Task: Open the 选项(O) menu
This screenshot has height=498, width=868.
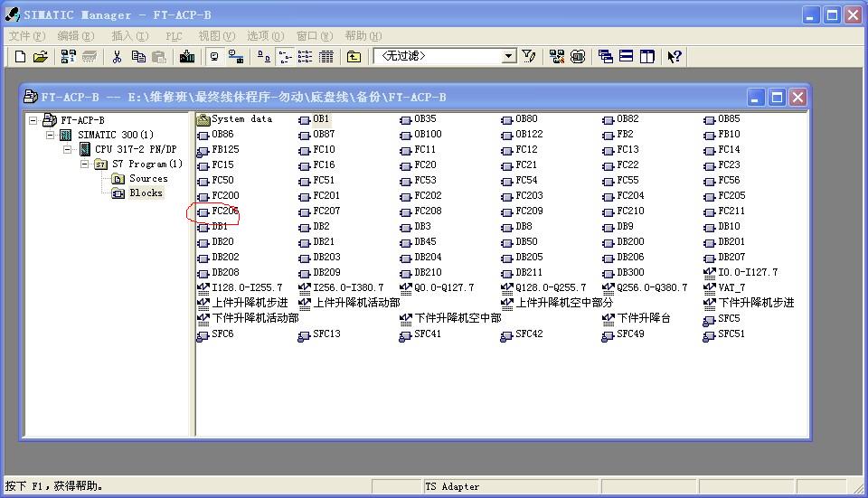Action: point(266,36)
